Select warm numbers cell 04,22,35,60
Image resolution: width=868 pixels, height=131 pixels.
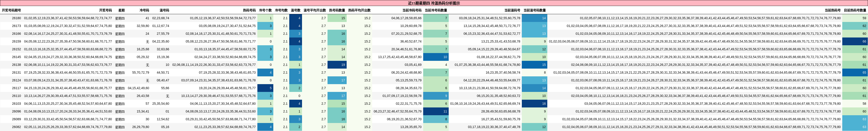click(x=161, y=42)
